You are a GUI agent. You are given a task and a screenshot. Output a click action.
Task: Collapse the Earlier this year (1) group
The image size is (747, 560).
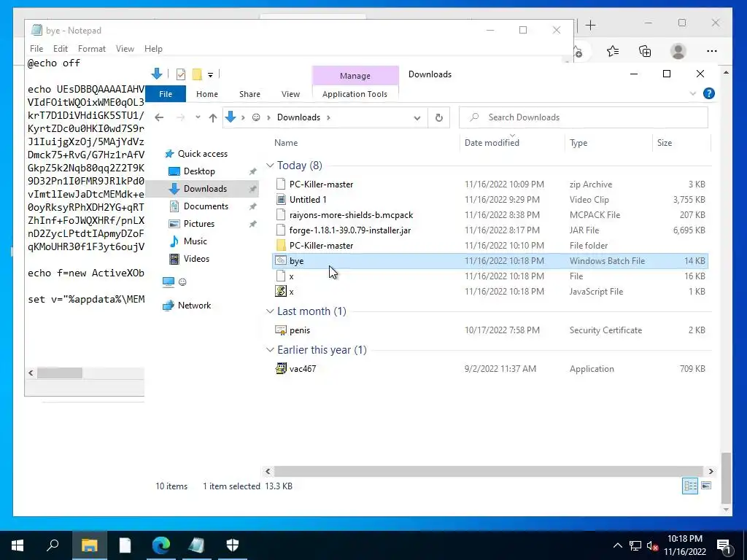[270, 350]
